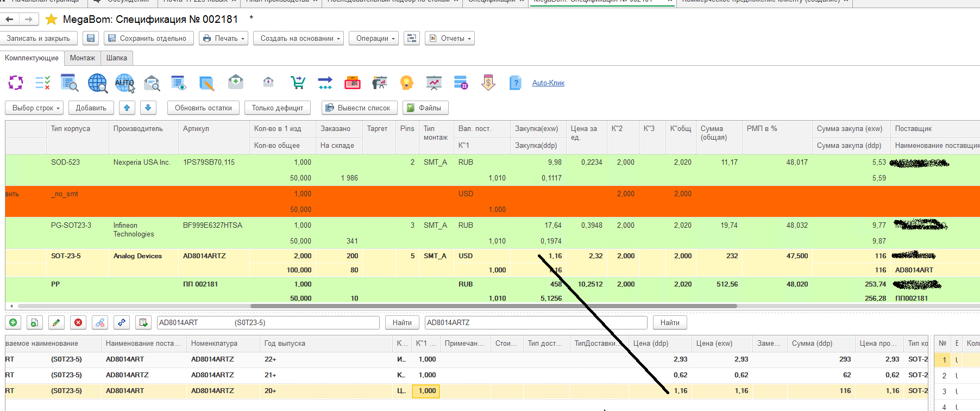Click the blue question mark document icon

click(515, 83)
